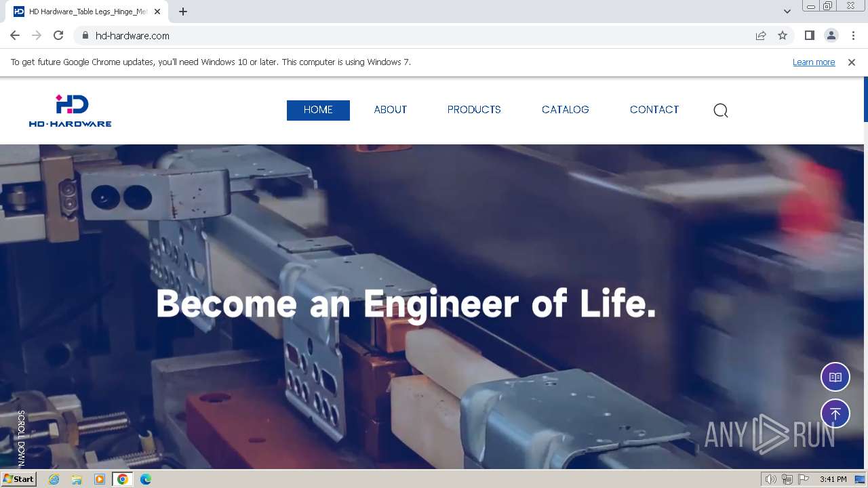Click the Learn more link
The width and height of the screenshot is (868, 488).
click(x=814, y=62)
